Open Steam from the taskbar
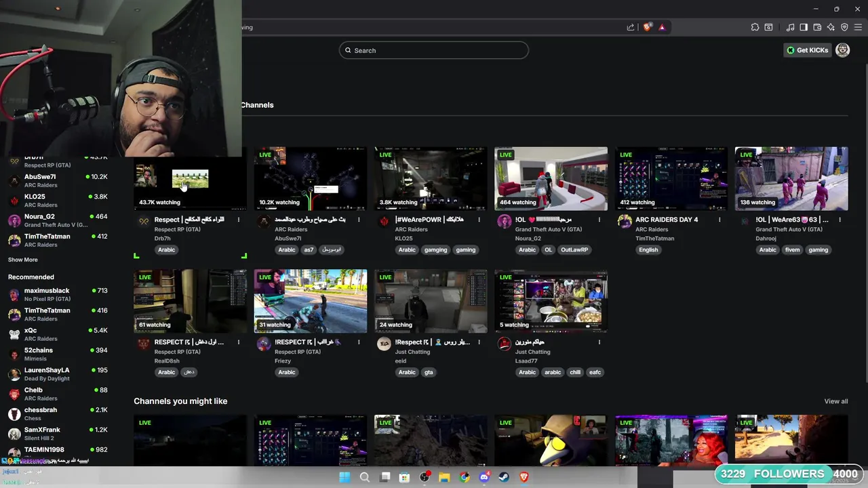This screenshot has height=488, width=868. tap(504, 477)
